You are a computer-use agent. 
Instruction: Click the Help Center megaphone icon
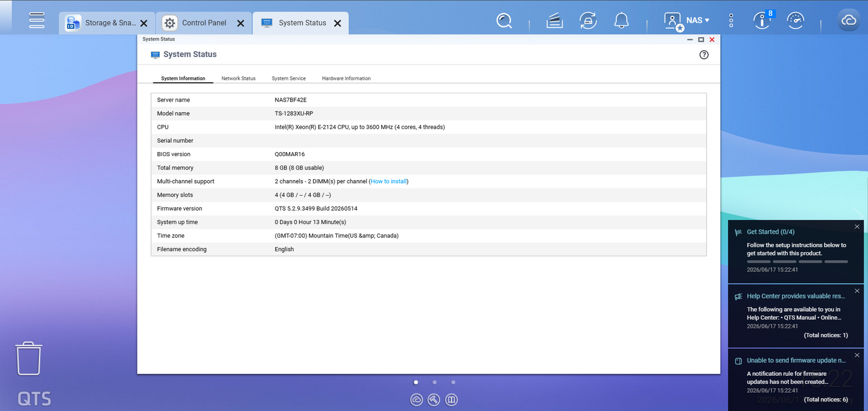pyautogui.click(x=738, y=297)
